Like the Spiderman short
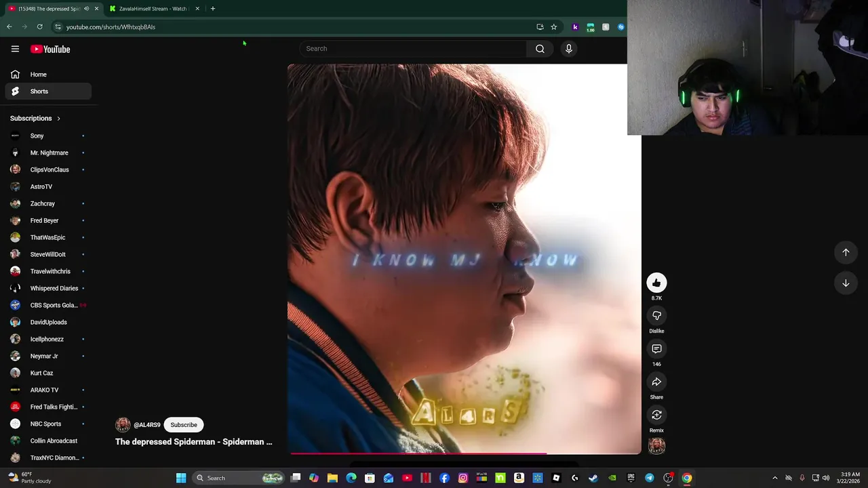This screenshot has height=488, width=868. pos(656,283)
